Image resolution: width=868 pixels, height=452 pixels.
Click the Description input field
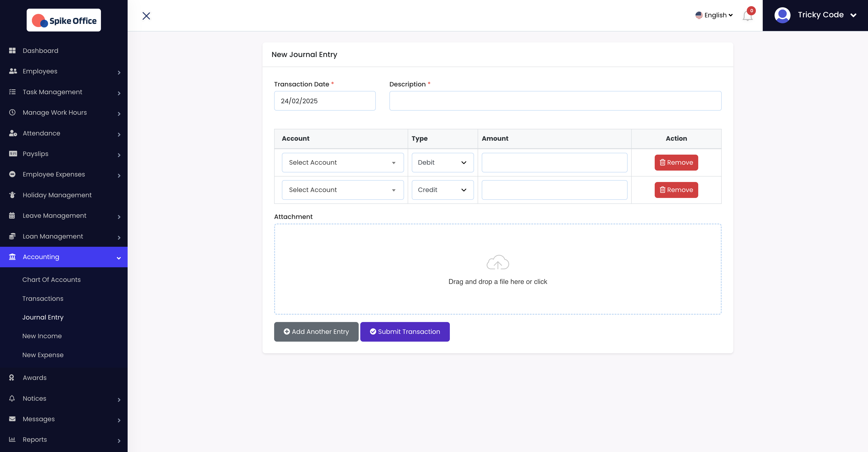tap(555, 101)
